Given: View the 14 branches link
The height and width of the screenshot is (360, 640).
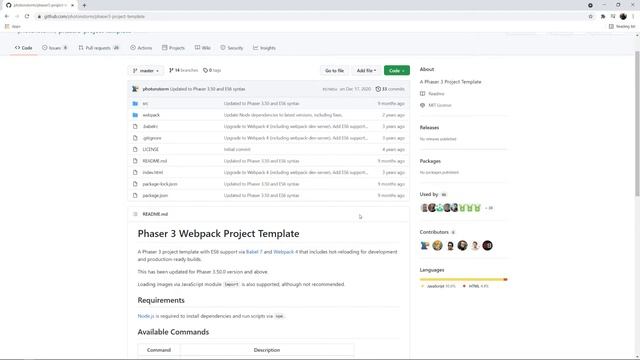Looking at the screenshot, I should (x=183, y=70).
